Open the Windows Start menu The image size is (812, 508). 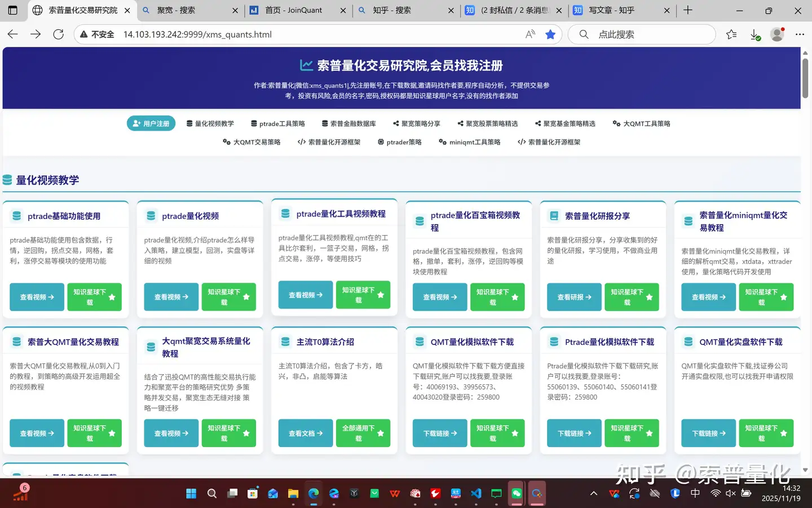(x=191, y=493)
